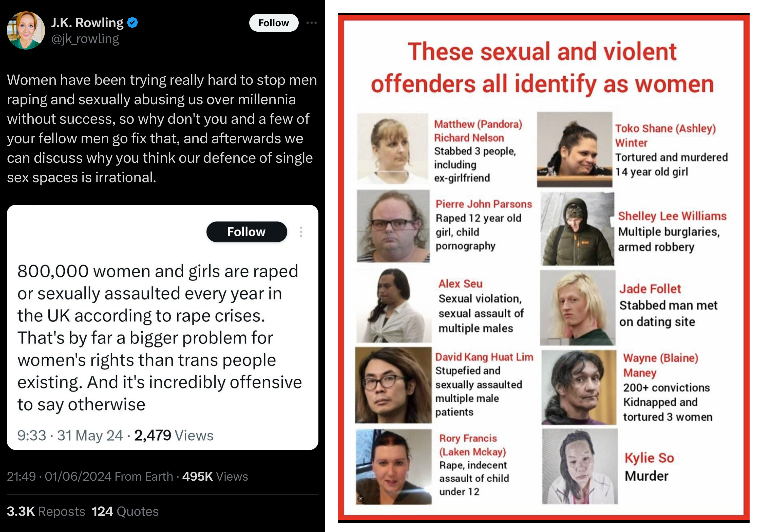Click the photo beside the Kylie So label
Image resolution: width=762 pixels, height=532 pixels.
[580, 466]
